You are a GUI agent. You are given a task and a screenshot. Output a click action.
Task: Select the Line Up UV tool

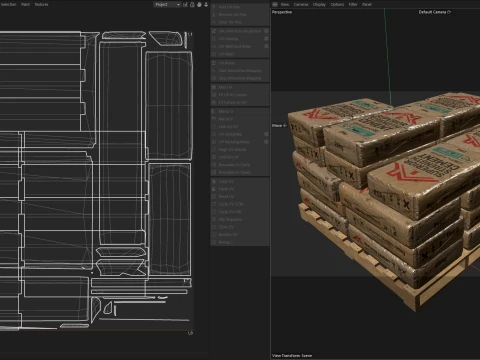click(240, 127)
